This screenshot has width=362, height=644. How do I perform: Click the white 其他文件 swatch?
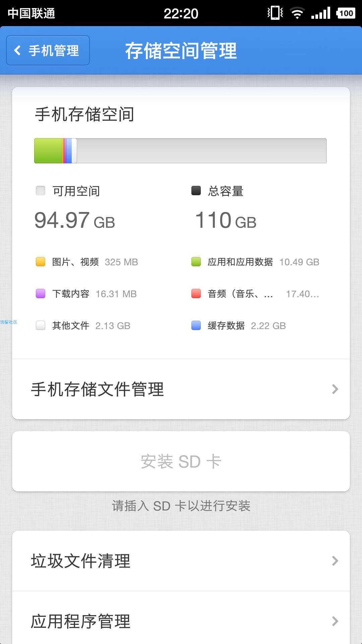(x=41, y=325)
